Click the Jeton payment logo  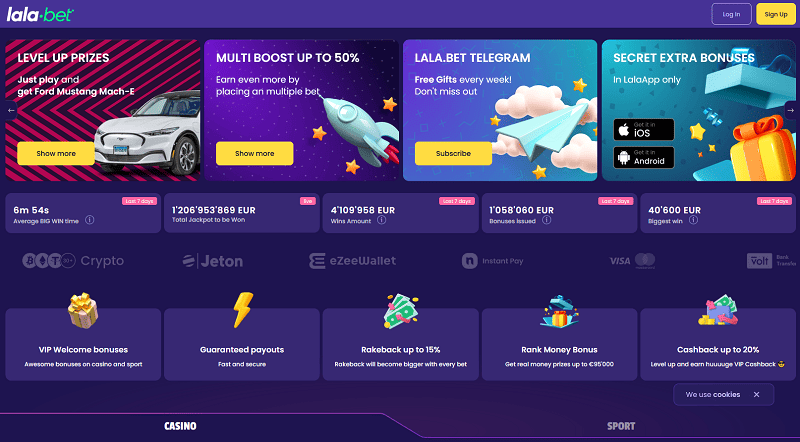coord(213,261)
